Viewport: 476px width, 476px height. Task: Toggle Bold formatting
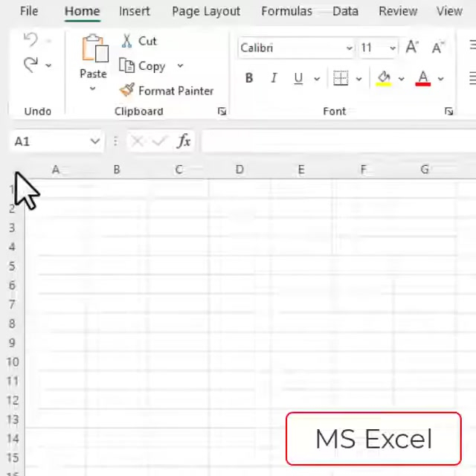point(248,78)
